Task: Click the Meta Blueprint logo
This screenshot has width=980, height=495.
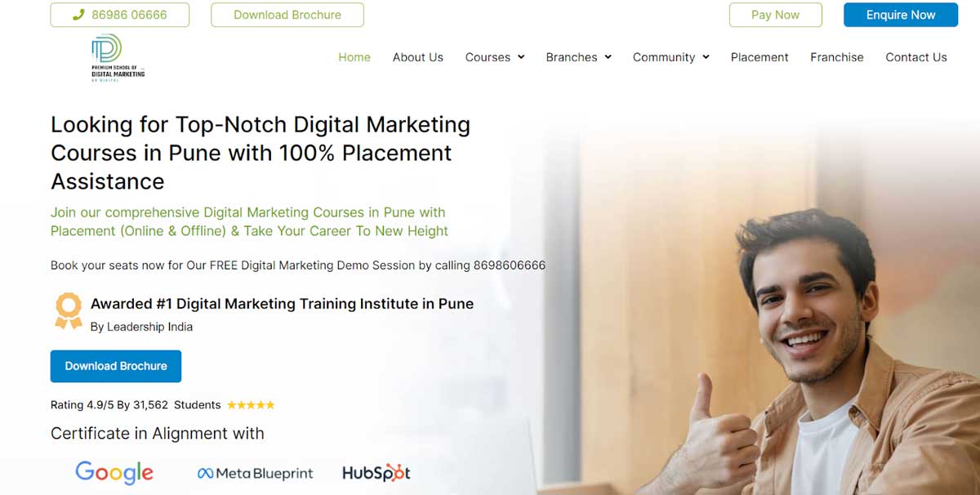Action: coord(255,473)
